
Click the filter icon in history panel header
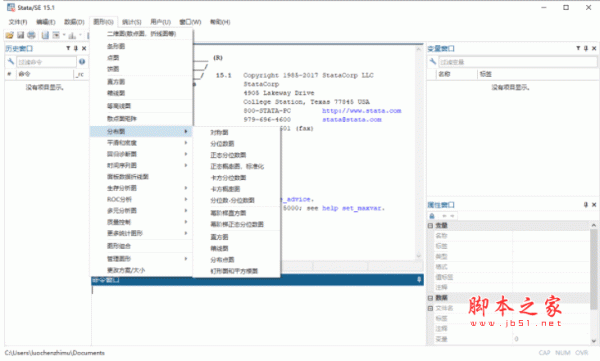68,48
